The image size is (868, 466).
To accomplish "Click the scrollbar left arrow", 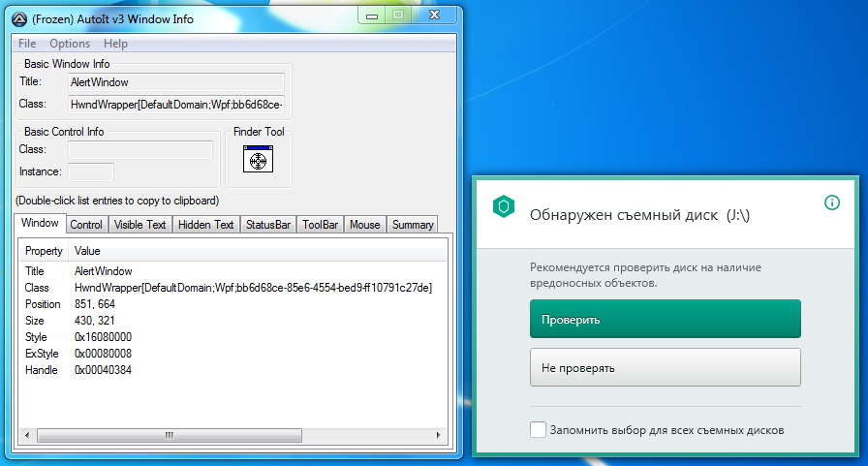I will click(27, 435).
